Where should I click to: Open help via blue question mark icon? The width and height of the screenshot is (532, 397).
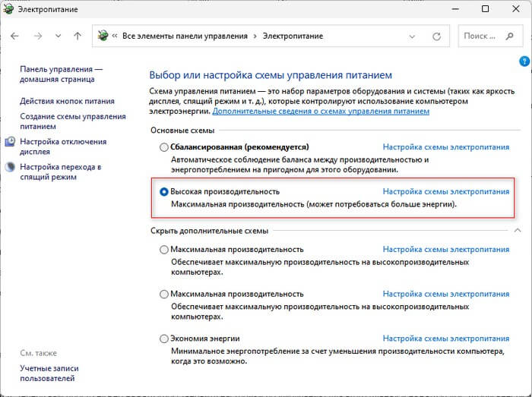point(524,61)
